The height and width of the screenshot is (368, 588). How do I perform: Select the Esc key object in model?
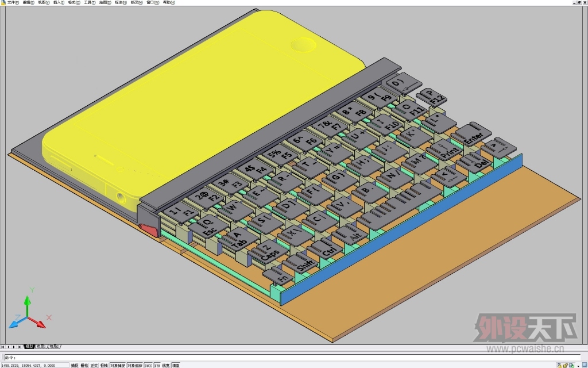tap(208, 227)
